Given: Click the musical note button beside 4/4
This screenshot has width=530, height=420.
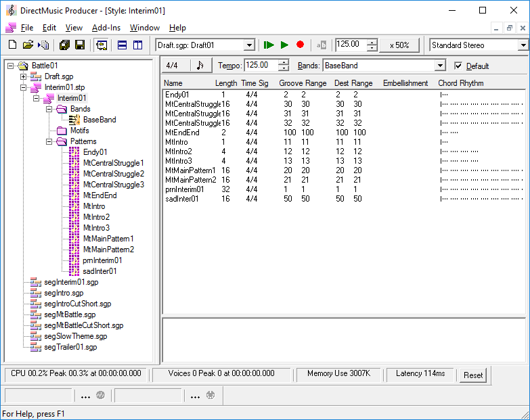Looking at the screenshot, I should pyautogui.click(x=200, y=66).
